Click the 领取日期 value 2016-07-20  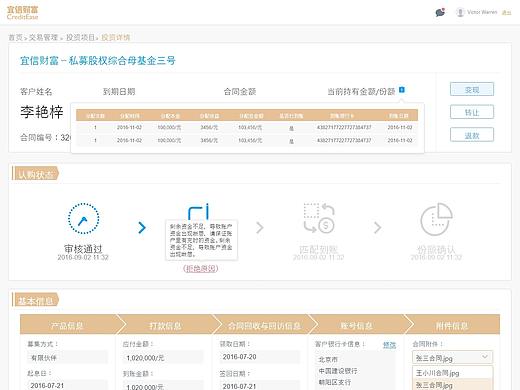260,357
